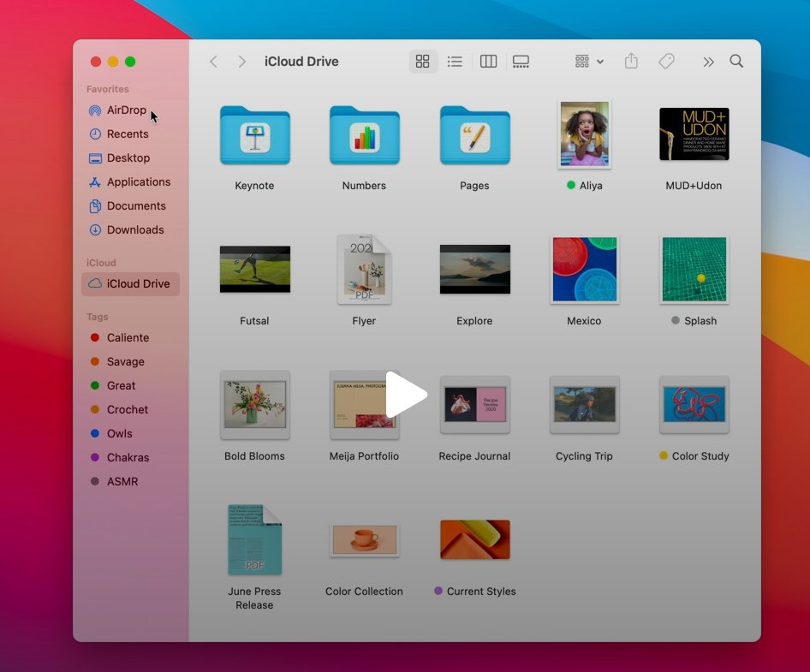810x672 pixels.
Task: Switch to list view
Action: coord(455,62)
